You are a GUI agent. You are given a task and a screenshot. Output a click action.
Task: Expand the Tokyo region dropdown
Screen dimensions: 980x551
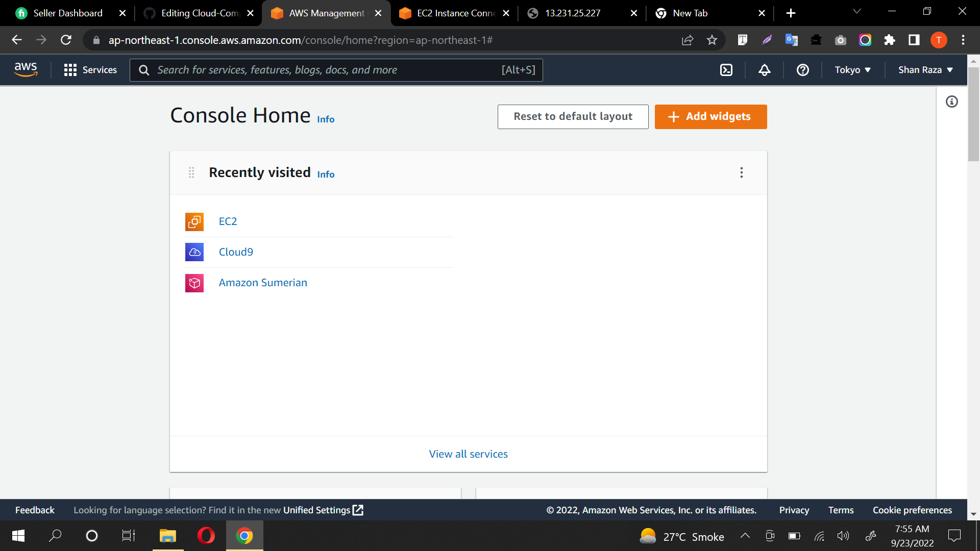click(852, 70)
